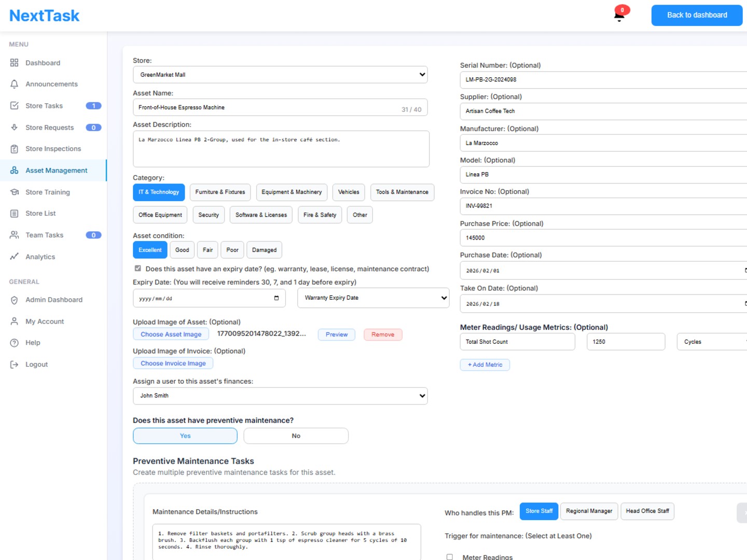The image size is (747, 560).
Task: Open Store Inspections from the sidebar
Action: pyautogui.click(x=53, y=149)
